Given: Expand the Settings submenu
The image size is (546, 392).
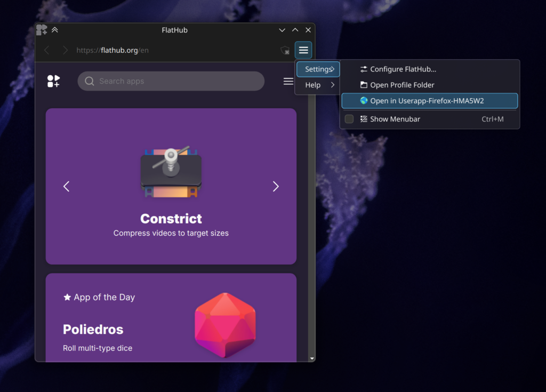Looking at the screenshot, I should pos(318,69).
